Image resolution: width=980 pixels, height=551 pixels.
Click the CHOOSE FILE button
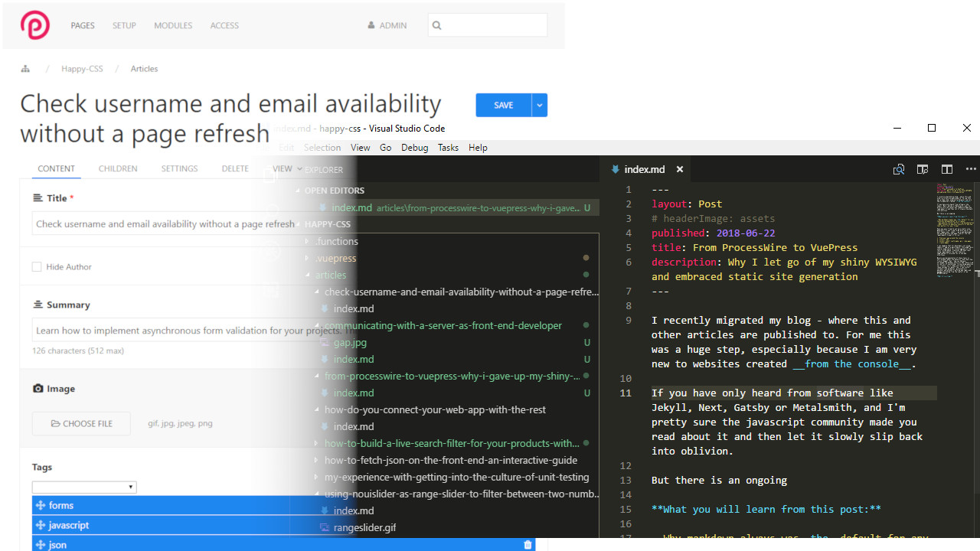pyautogui.click(x=81, y=423)
